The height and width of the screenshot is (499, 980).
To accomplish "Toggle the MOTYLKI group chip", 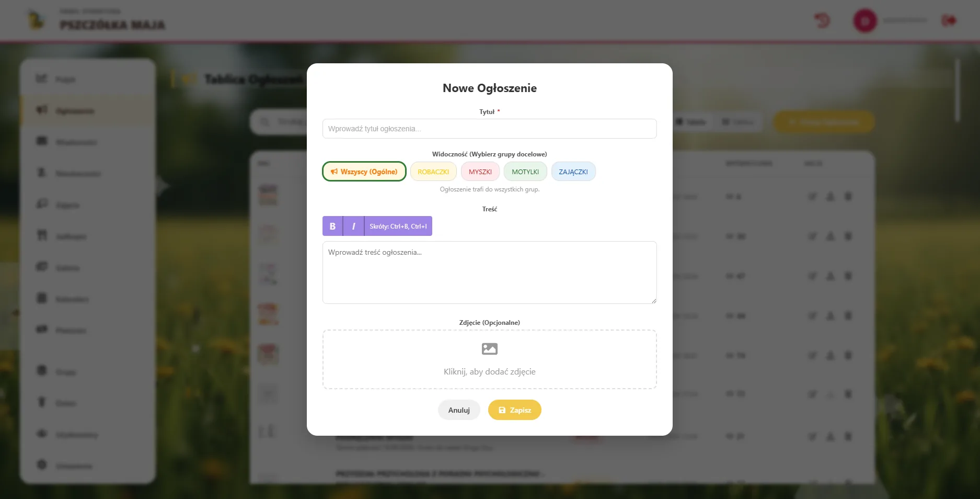I will 525,172.
